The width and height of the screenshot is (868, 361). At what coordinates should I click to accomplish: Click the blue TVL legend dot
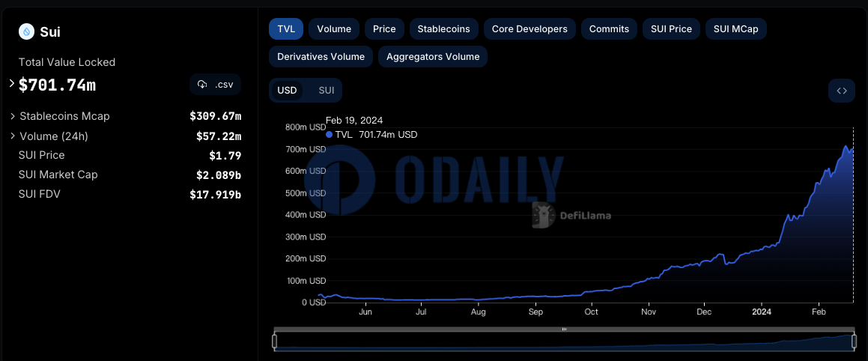click(x=330, y=135)
